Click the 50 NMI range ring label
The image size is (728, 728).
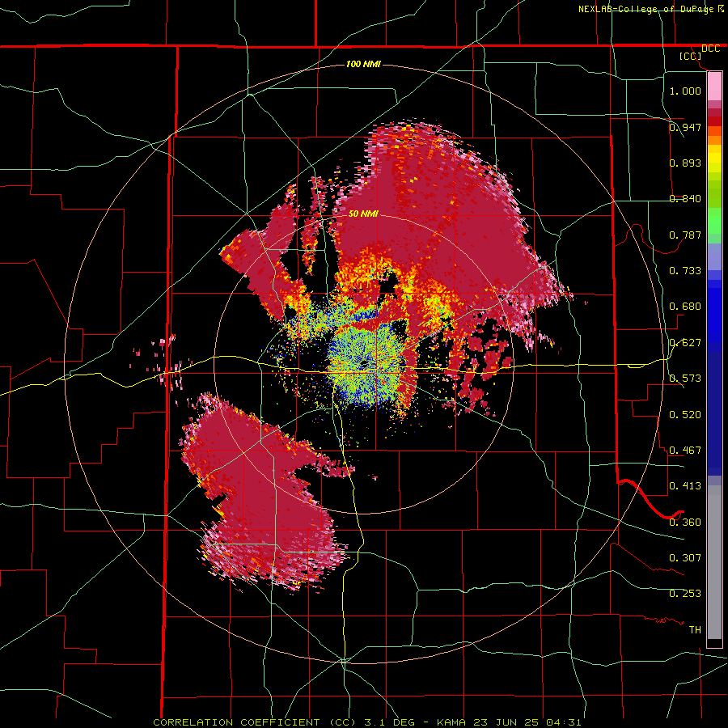363,214
